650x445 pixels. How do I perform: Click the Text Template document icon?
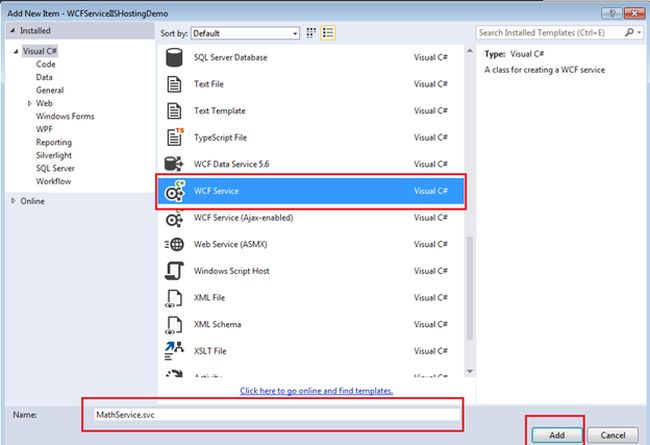pyautogui.click(x=174, y=111)
